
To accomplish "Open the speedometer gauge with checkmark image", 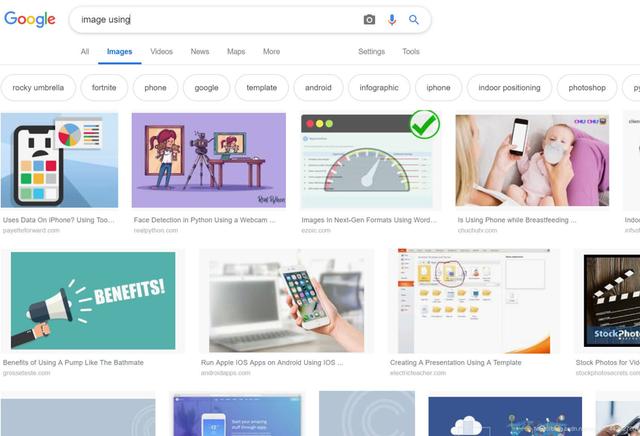I will [371, 160].
